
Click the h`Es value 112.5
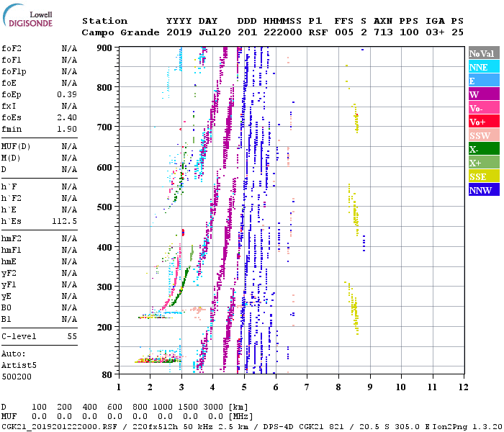tap(64, 221)
